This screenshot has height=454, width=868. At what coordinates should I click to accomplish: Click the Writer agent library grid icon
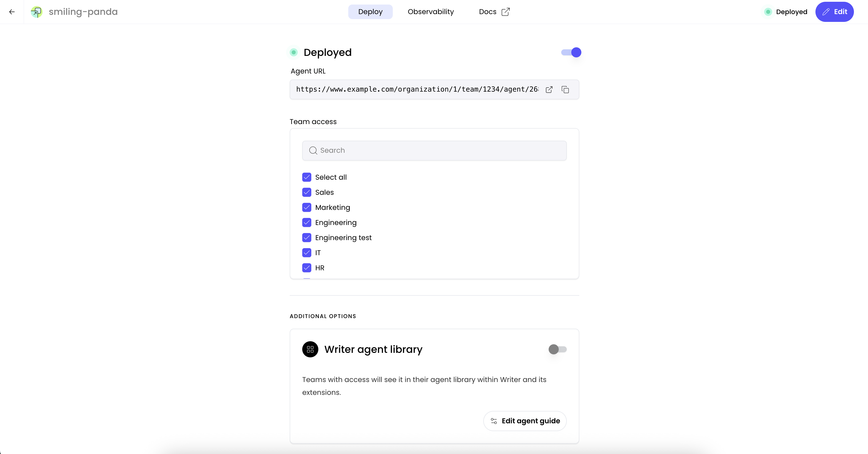pyautogui.click(x=310, y=349)
